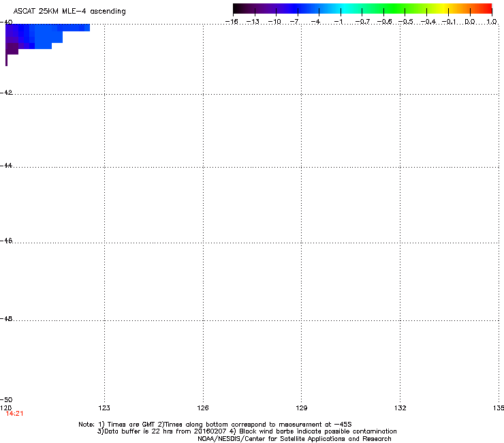This screenshot has width=504, height=443.
Task: Click the -16 colorbar label
Action: [232, 22]
